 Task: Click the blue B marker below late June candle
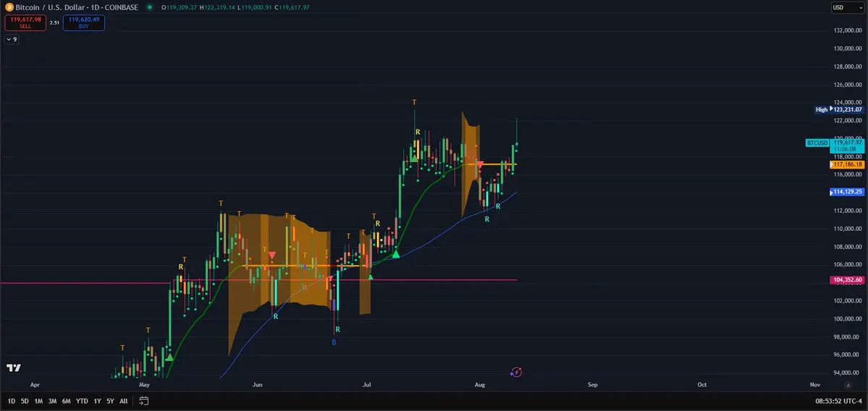tap(334, 342)
